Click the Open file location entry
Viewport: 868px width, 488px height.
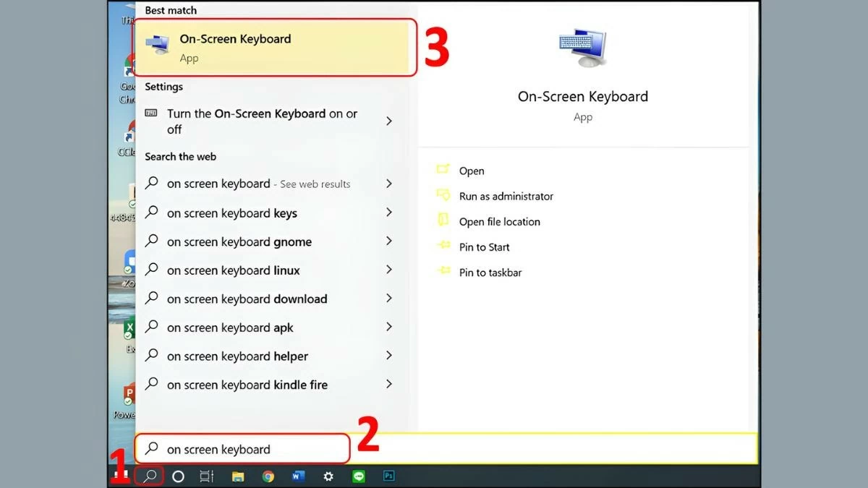(x=500, y=221)
